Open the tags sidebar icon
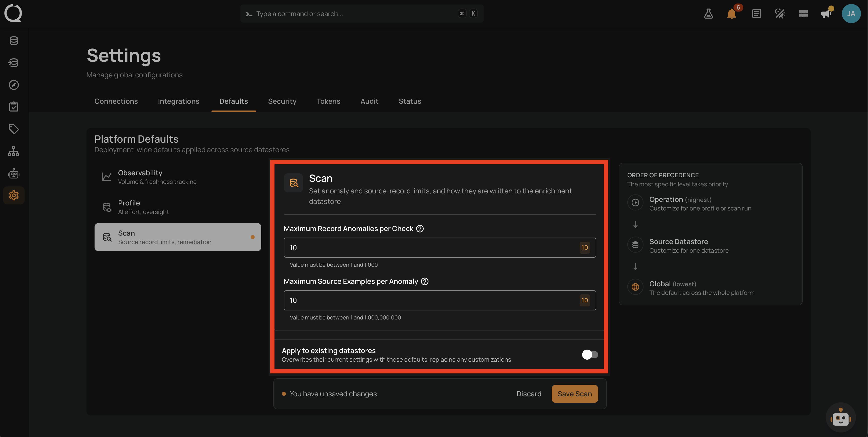868x437 pixels. [14, 129]
